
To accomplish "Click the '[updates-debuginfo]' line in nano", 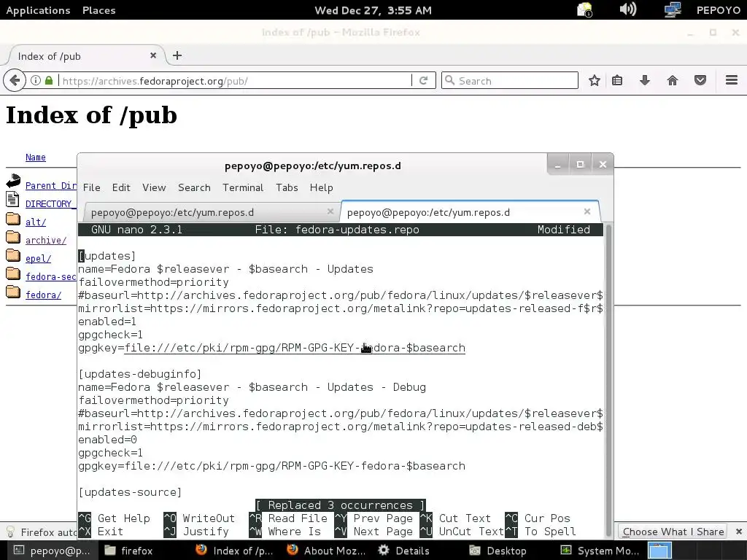I will point(140,374).
